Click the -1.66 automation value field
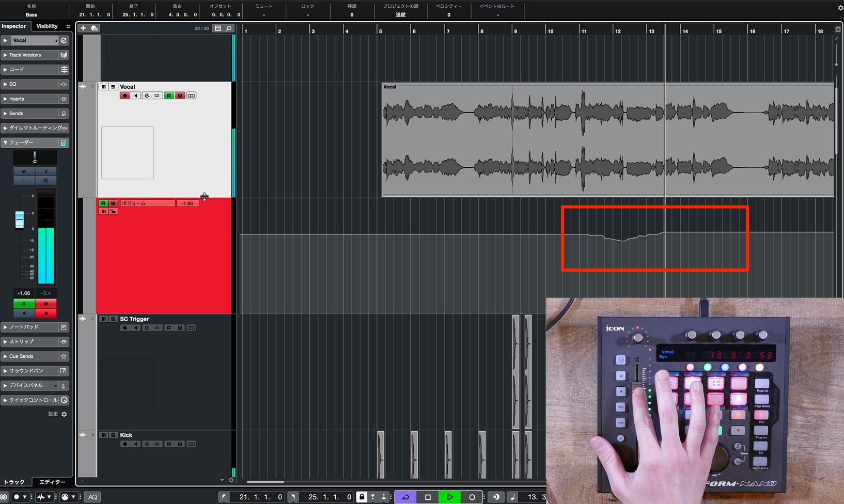Viewport: 844px width, 504px height. (187, 203)
